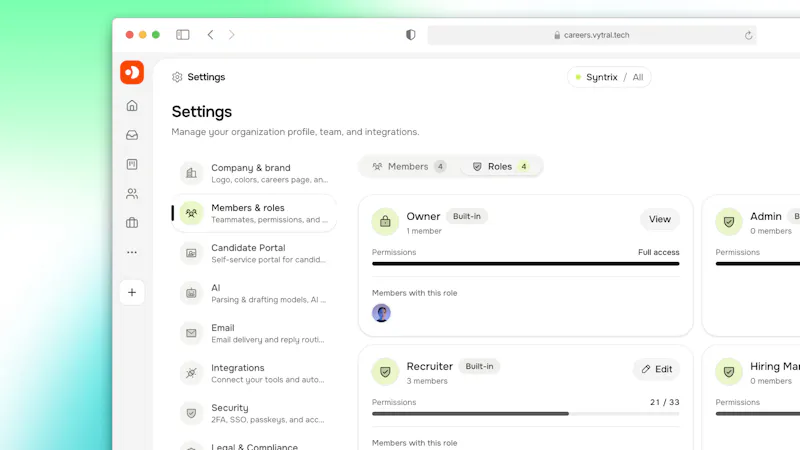
Task: Click View on the Owner role
Action: point(660,219)
